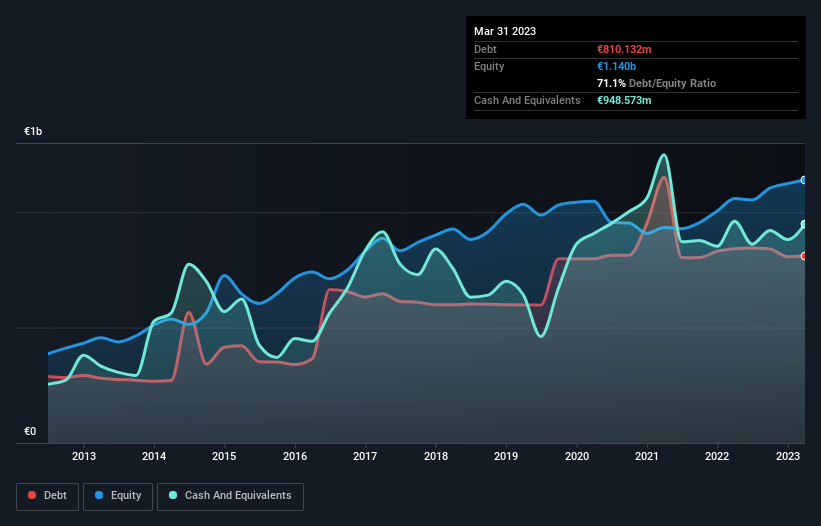The image size is (821, 526).
Task: Click the Mar 31 2023 tooltip date
Action: pyautogui.click(x=505, y=31)
